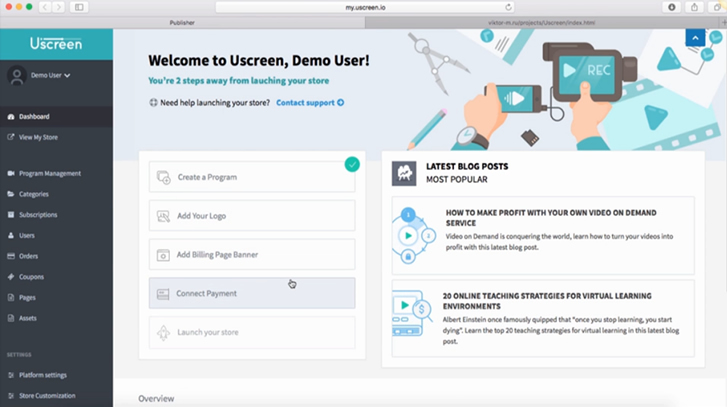
Task: Click the green completed checkmark on Create a Program
Action: pyautogui.click(x=352, y=164)
